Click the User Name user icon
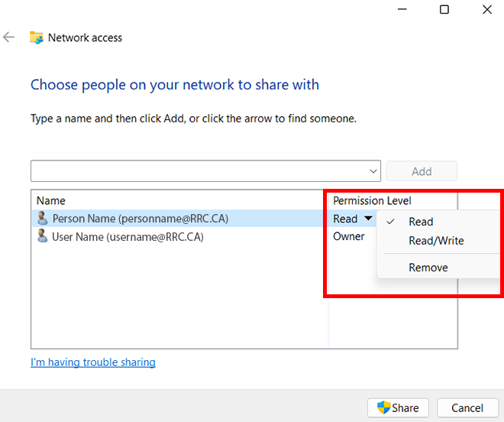This screenshot has height=422, width=504. (x=42, y=237)
